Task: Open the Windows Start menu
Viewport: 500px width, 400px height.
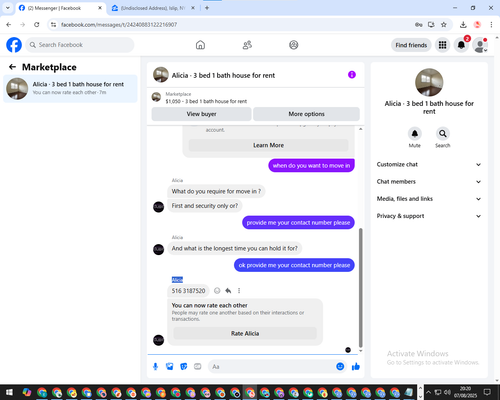Action: pos(9,392)
